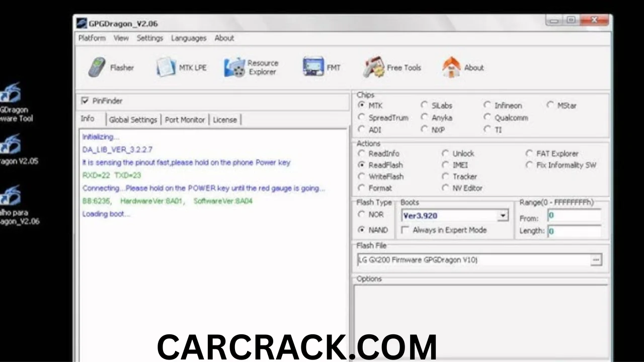Screen dimensions: 644x362
Task: Click the Flash File path field
Action: [x=473, y=260]
